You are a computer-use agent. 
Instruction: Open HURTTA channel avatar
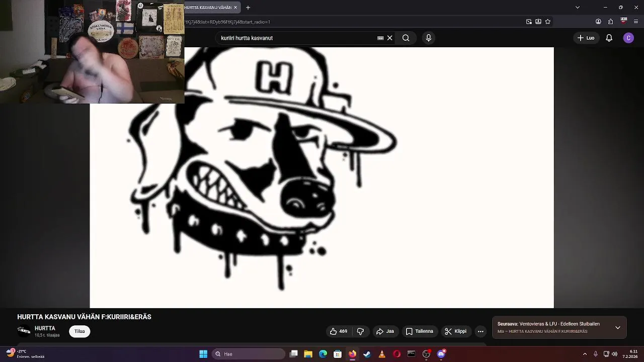[24, 331]
